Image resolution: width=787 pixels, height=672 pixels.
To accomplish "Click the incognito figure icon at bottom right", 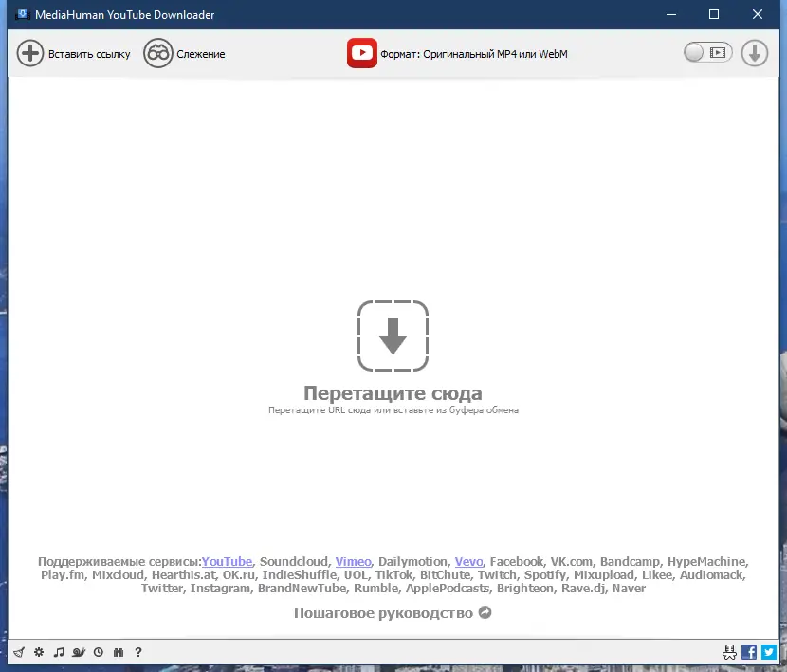I will [729, 652].
